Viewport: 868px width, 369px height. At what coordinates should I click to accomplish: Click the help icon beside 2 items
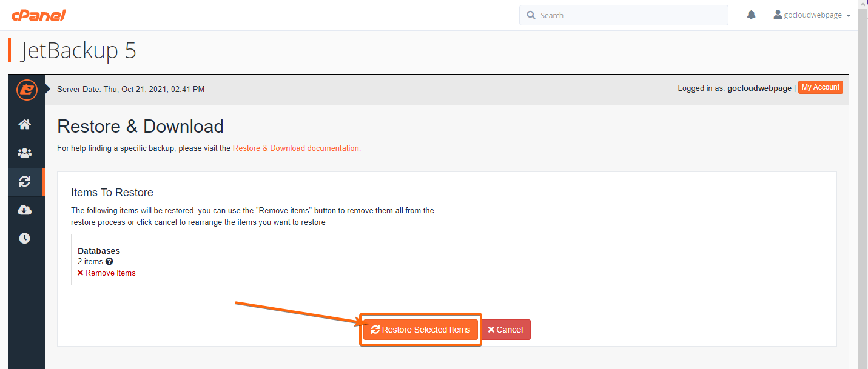tap(109, 262)
